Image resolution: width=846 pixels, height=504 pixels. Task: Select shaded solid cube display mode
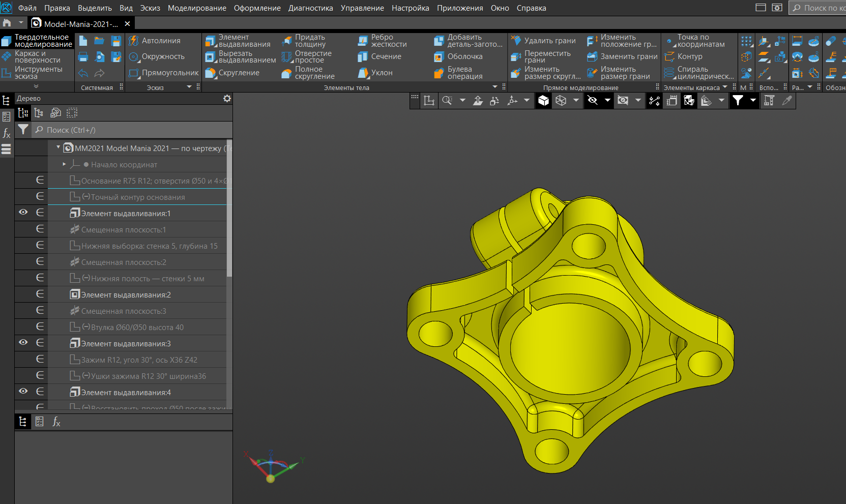click(544, 101)
